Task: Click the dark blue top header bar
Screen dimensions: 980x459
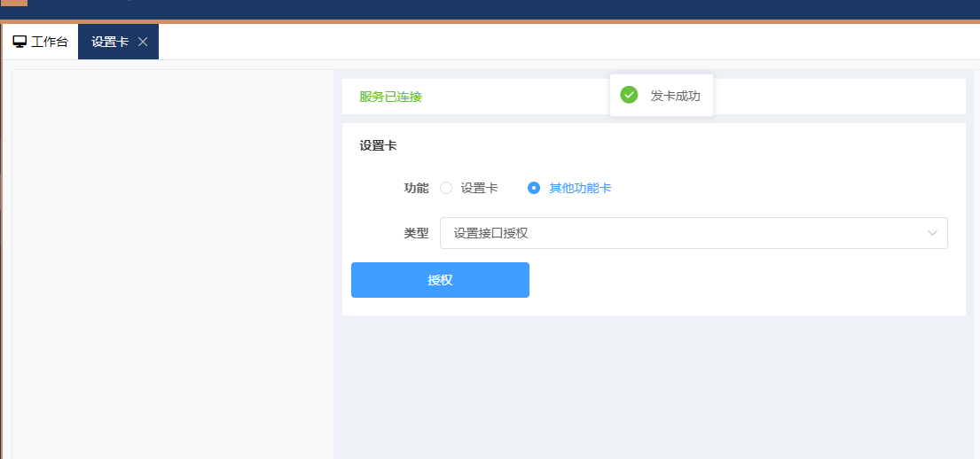Action: (x=532, y=9)
